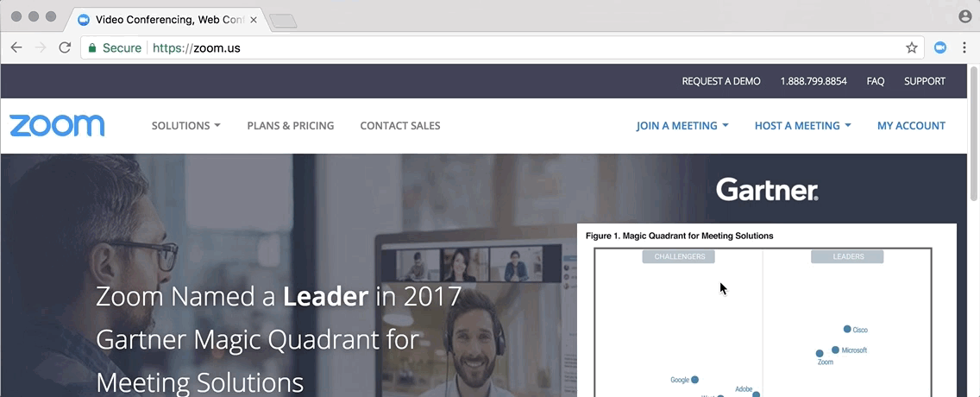Click the page vertical scrollbar thumb
Image resolution: width=980 pixels, height=397 pixels.
point(973,133)
